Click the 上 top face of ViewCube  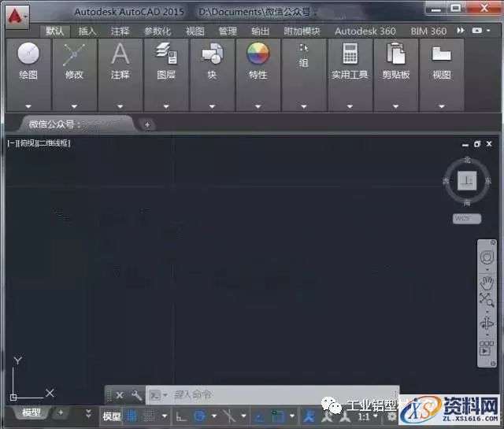pos(467,180)
